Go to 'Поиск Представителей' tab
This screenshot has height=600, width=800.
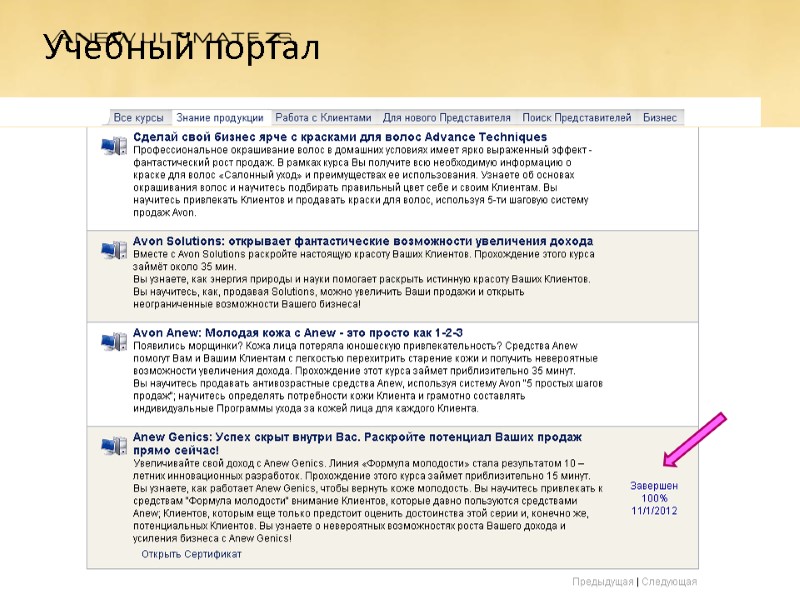pyautogui.click(x=577, y=117)
